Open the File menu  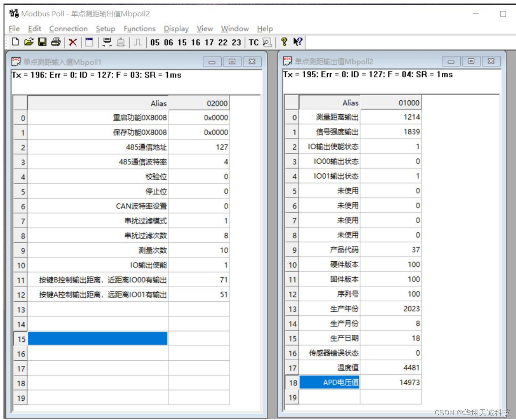(x=14, y=29)
